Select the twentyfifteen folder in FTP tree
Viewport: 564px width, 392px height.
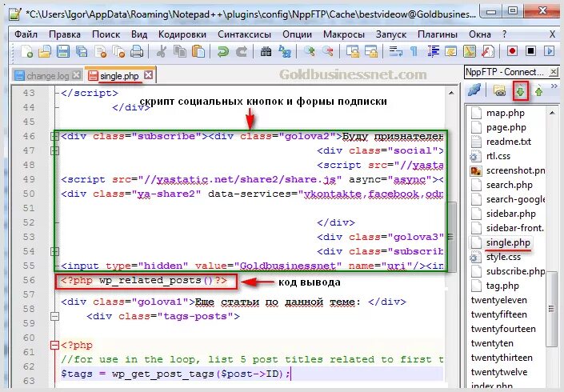[499, 314]
